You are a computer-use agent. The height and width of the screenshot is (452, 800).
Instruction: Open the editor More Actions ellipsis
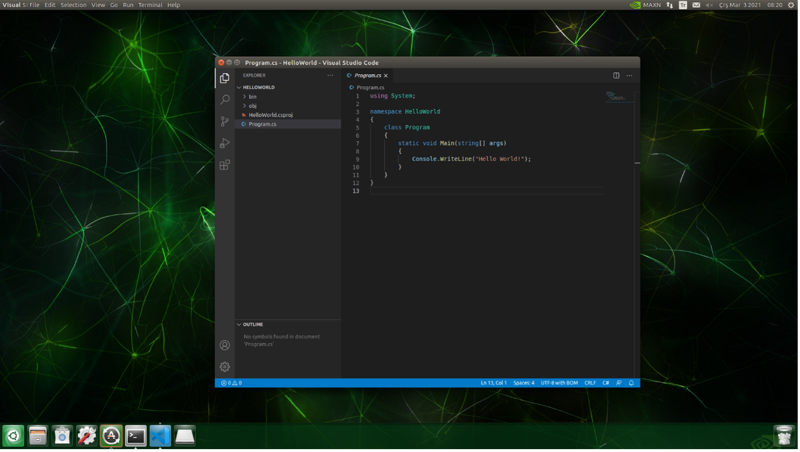click(630, 76)
